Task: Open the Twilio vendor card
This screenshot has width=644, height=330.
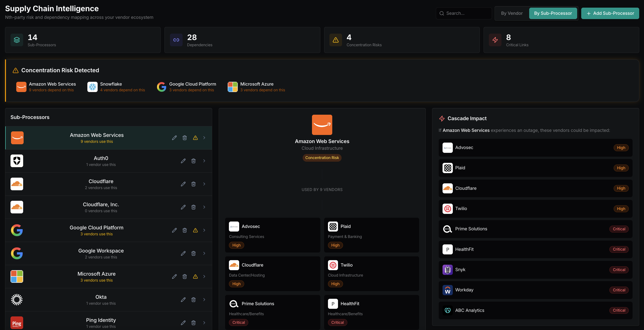Action: [x=371, y=274]
